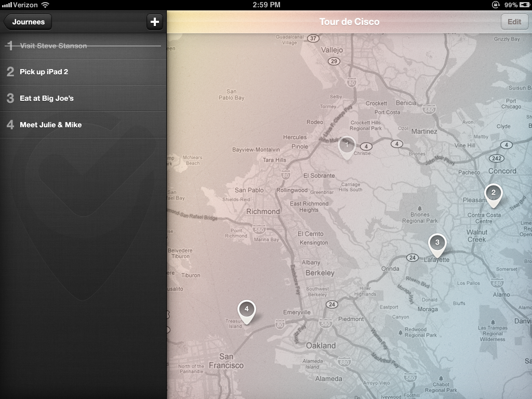Tap the Route 24 shield near Lafayette
The width and height of the screenshot is (532, 399).
tap(412, 258)
